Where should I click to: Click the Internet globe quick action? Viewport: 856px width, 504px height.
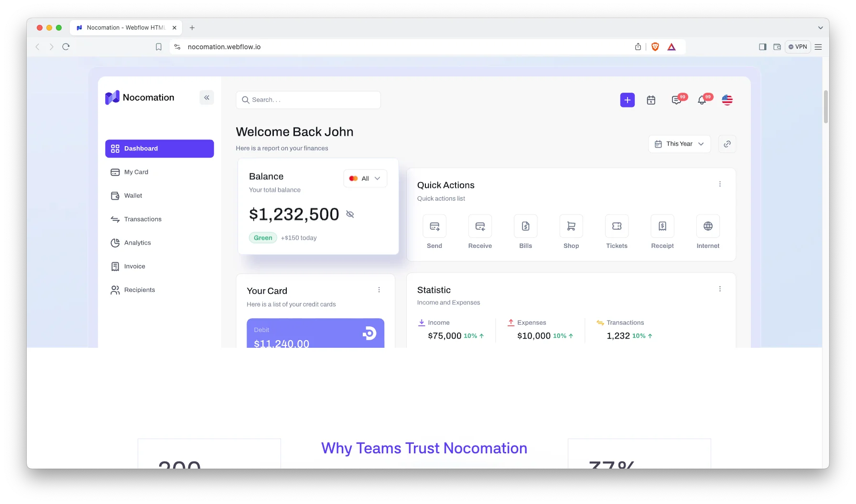tap(708, 226)
